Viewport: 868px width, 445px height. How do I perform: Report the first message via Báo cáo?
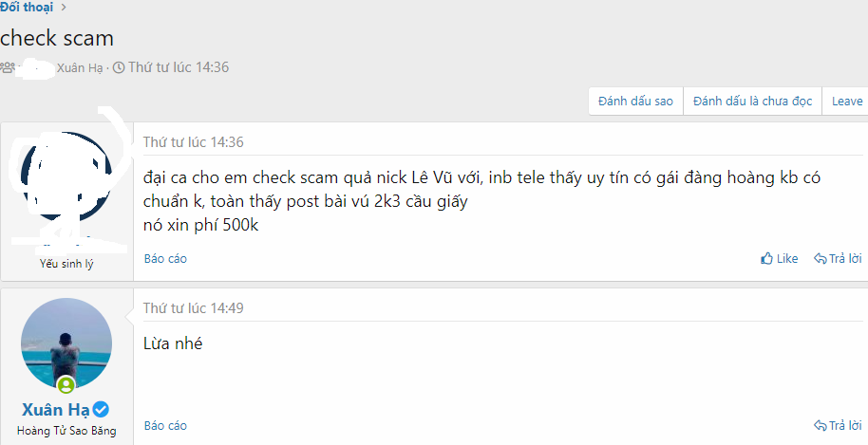point(165,259)
